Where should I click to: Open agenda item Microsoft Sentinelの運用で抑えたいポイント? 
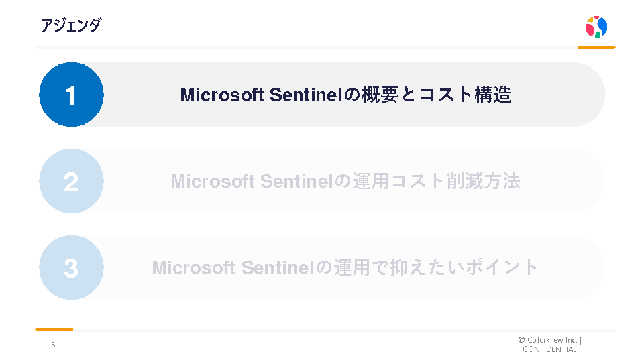345,267
